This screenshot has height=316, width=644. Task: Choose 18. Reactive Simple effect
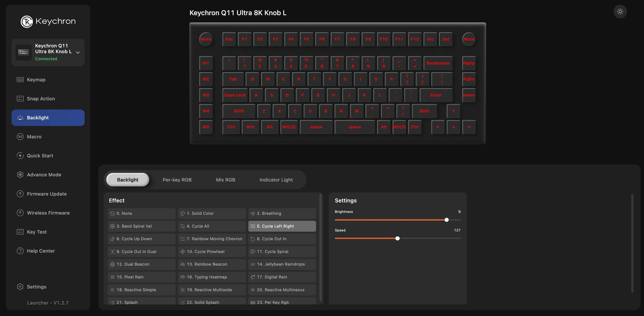click(x=142, y=290)
